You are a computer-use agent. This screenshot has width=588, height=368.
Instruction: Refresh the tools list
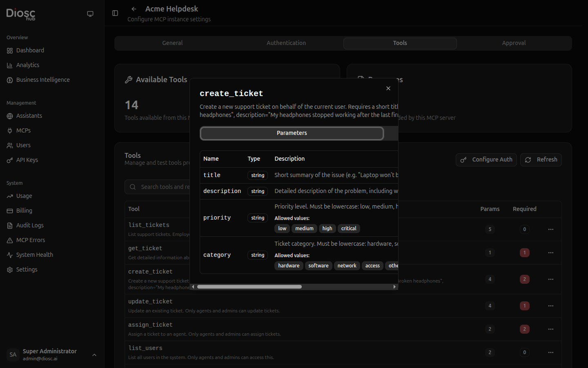pyautogui.click(x=541, y=159)
